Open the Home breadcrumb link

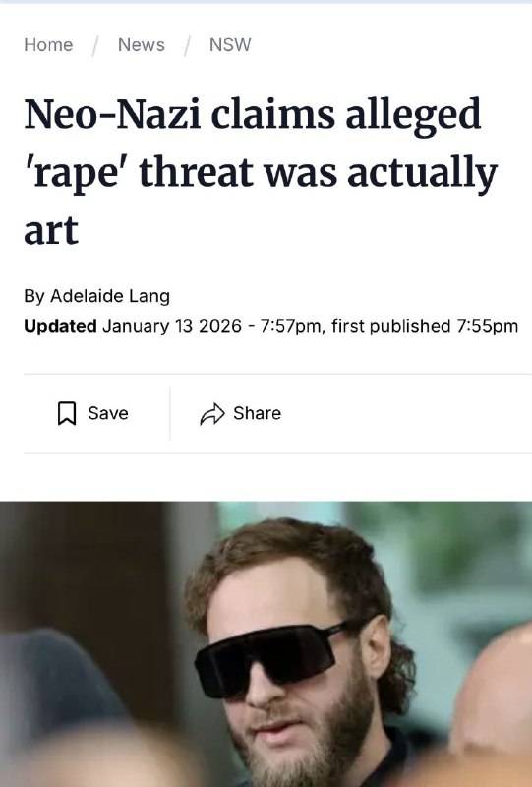[48, 45]
